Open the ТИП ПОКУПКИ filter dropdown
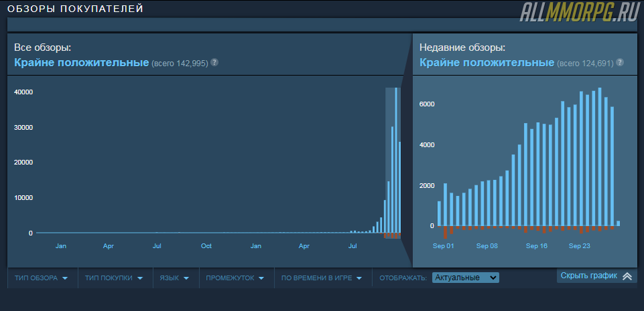The height and width of the screenshot is (311, 644). [114, 278]
